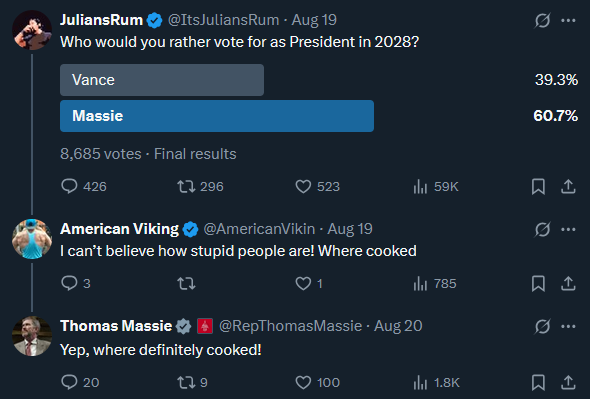The image size is (590, 399).
Task: Open Grok icon on JuliansRum tweet
Action: pos(542,20)
